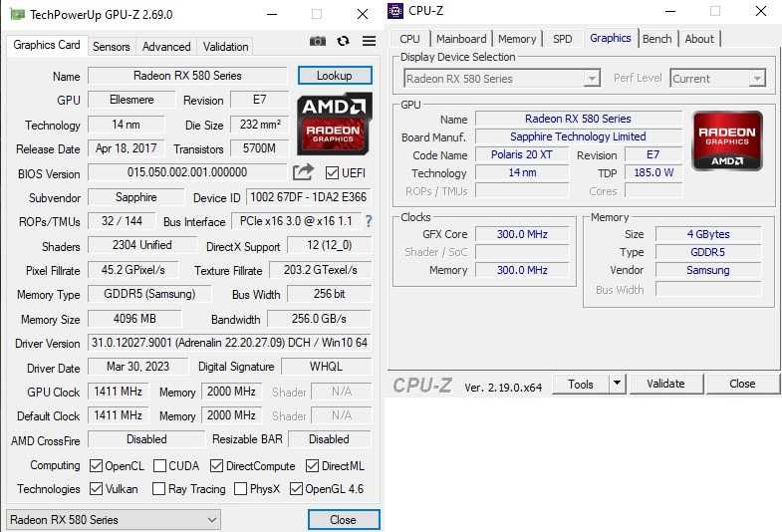Click the Driver Version field in GPU-Z
Image resolution: width=782 pixels, height=532 pixels.
coord(229,343)
